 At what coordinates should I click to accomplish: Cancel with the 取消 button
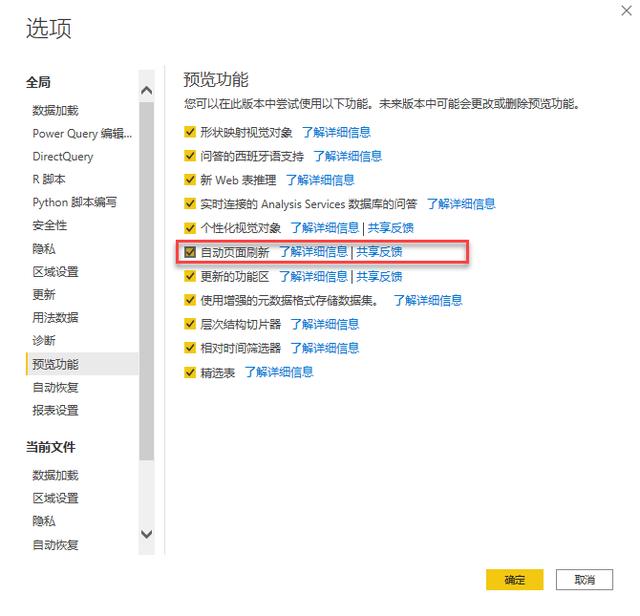584,579
